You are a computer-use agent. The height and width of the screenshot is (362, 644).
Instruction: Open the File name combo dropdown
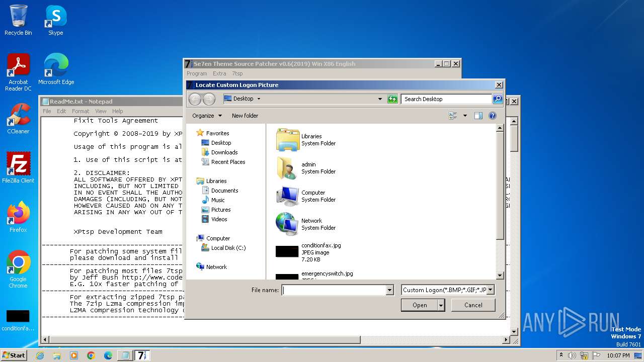(x=389, y=290)
